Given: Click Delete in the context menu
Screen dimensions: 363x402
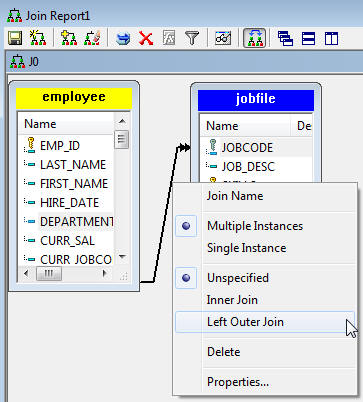Looking at the screenshot, I should tap(223, 352).
